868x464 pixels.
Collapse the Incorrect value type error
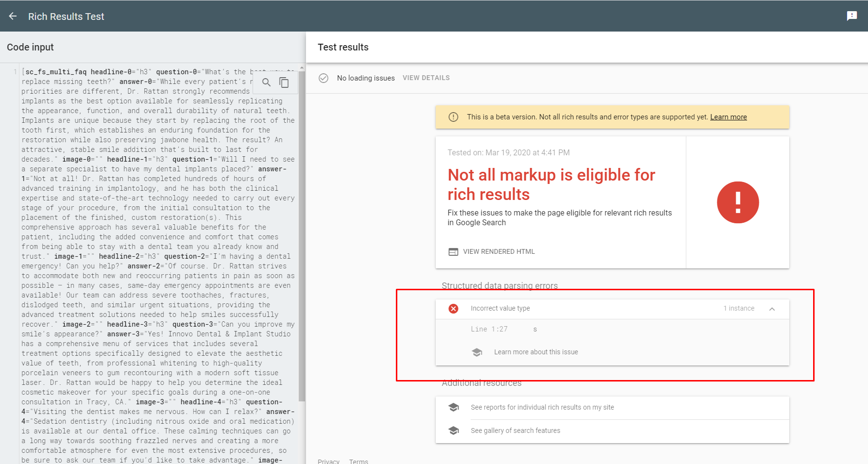tap(772, 309)
